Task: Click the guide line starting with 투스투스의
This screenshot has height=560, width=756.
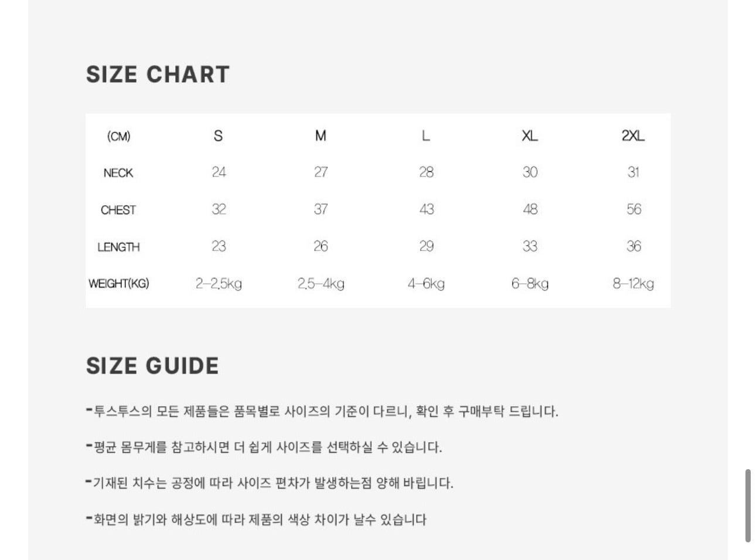Action: pyautogui.click(x=322, y=411)
